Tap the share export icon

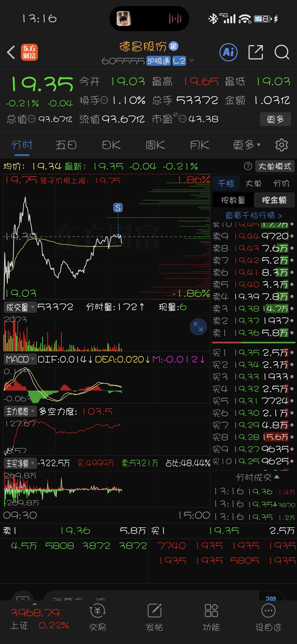256,52
